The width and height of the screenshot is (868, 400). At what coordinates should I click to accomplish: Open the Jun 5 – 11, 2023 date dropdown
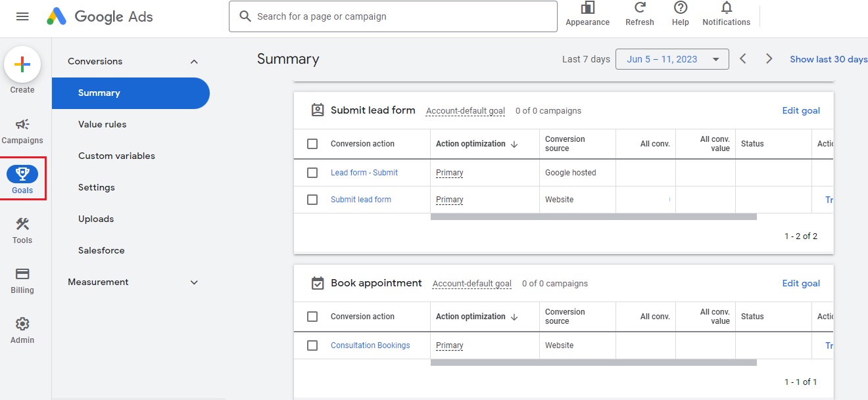tap(671, 59)
